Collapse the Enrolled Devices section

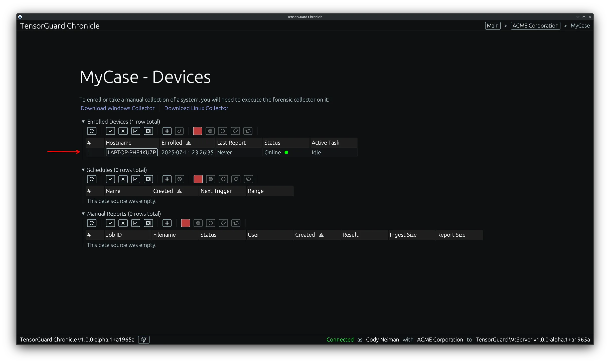point(83,122)
